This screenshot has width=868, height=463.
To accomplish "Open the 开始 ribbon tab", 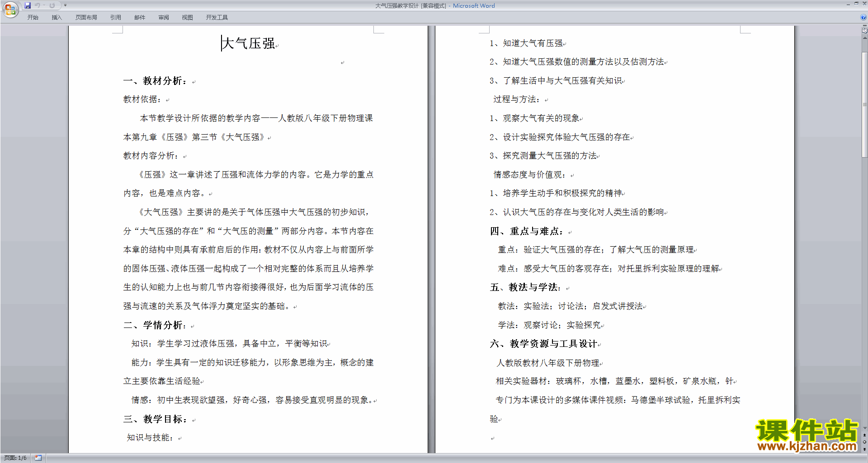I will [33, 17].
